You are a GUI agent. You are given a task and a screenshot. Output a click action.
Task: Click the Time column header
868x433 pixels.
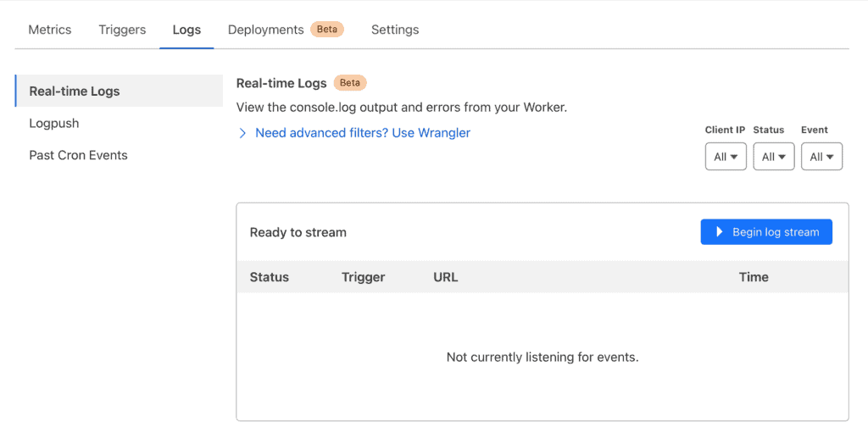[754, 277]
